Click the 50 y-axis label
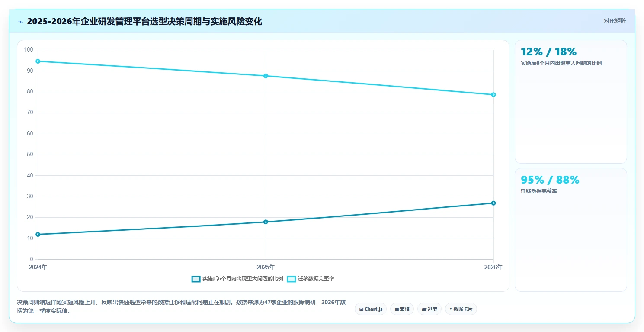This screenshot has width=644, height=332. (30, 155)
